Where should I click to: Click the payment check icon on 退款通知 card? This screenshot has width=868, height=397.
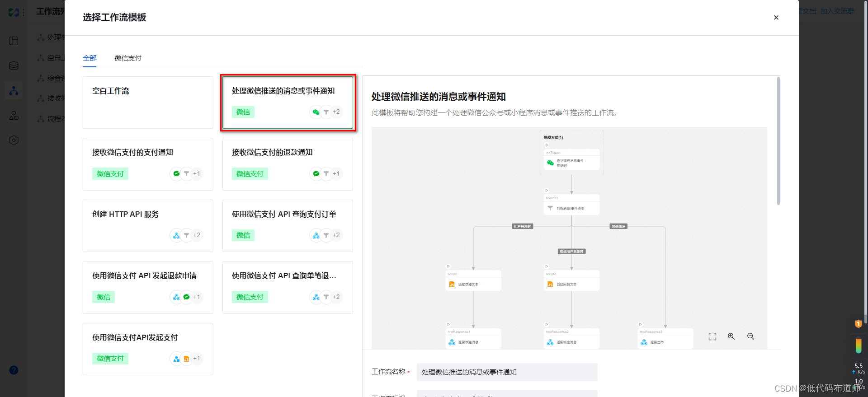[316, 173]
